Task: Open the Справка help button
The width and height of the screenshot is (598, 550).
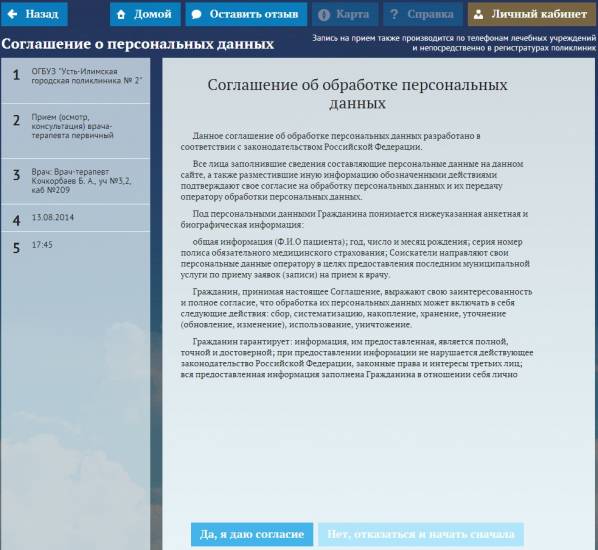Action: (423, 14)
